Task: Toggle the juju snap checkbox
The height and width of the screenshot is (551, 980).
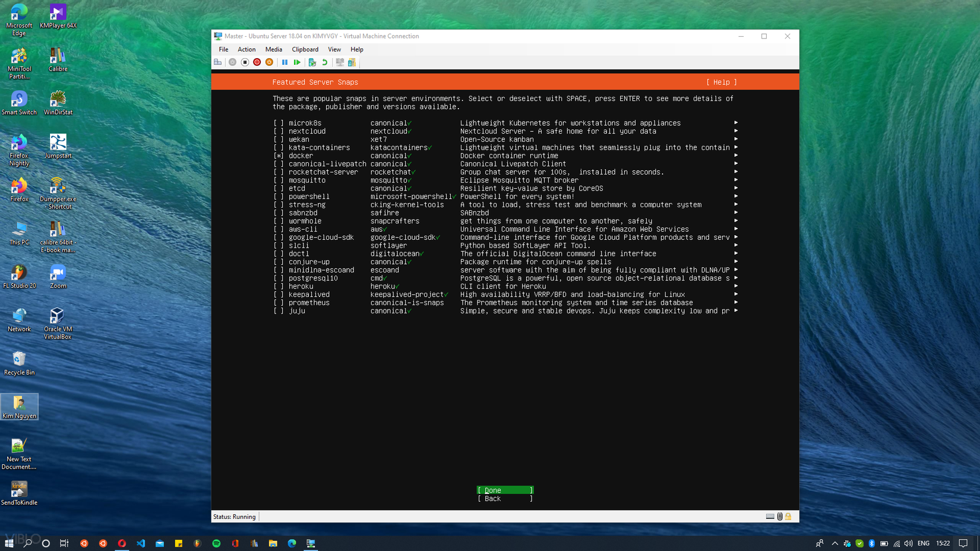Action: click(x=279, y=311)
